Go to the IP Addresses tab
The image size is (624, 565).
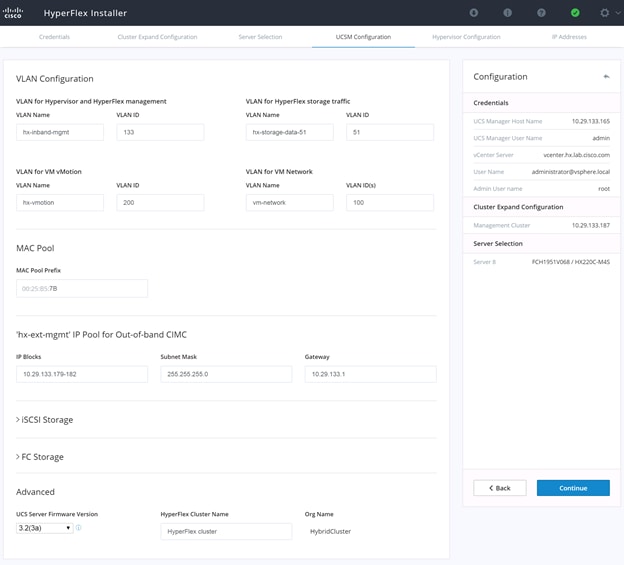click(x=569, y=37)
